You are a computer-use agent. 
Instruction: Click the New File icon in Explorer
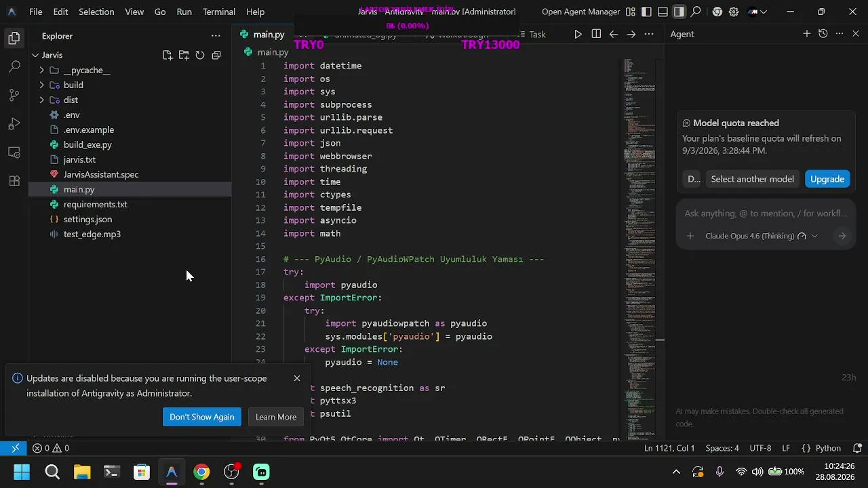[167, 55]
